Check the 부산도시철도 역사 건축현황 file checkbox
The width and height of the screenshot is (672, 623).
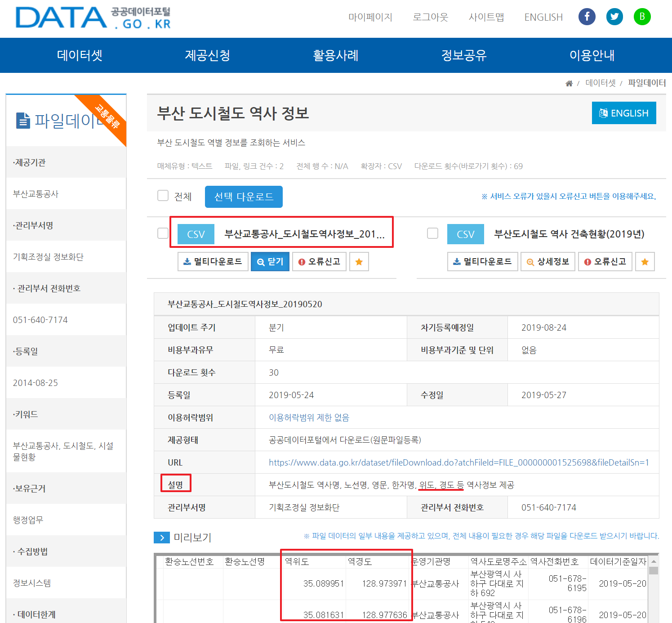pyautogui.click(x=432, y=233)
